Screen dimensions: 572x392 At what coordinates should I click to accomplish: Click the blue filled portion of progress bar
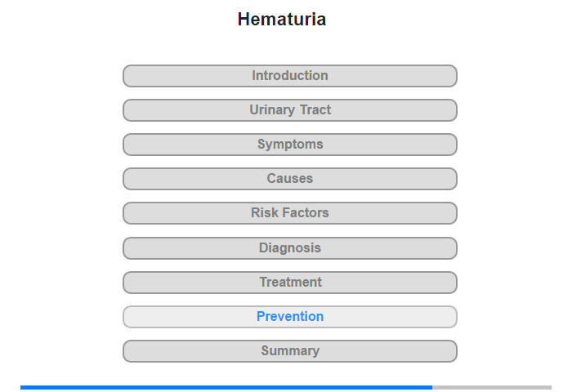tap(226, 387)
